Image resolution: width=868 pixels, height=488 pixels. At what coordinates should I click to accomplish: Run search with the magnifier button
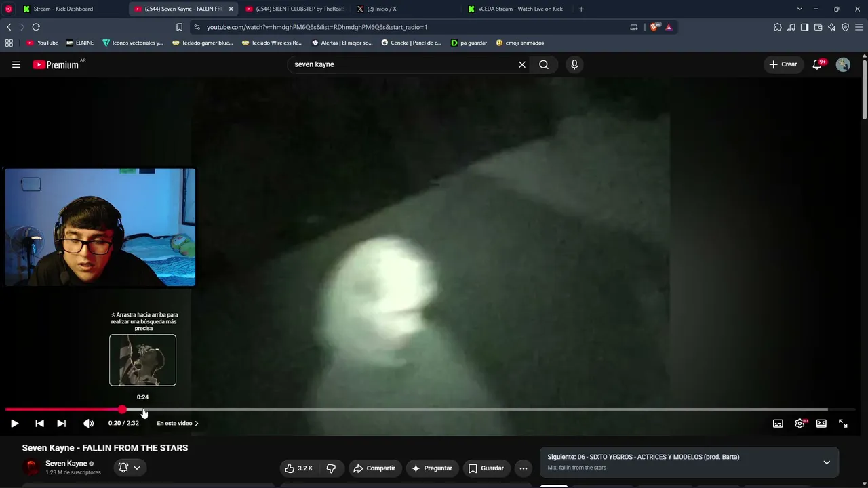pos(544,64)
